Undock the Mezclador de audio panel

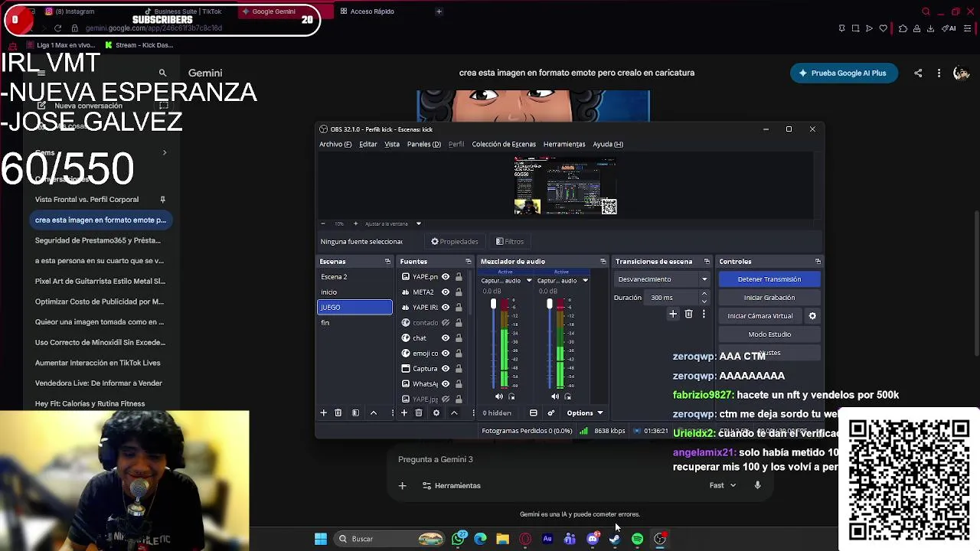click(x=603, y=262)
